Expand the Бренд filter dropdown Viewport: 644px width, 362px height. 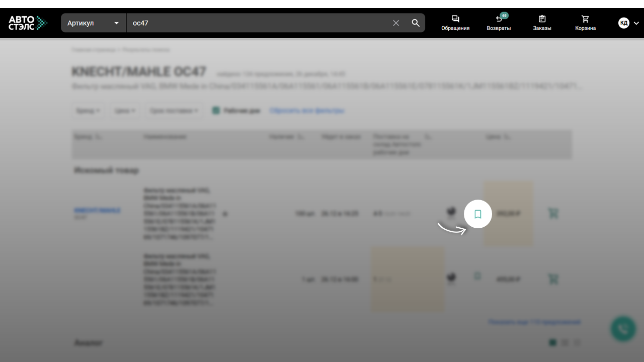[x=88, y=111]
